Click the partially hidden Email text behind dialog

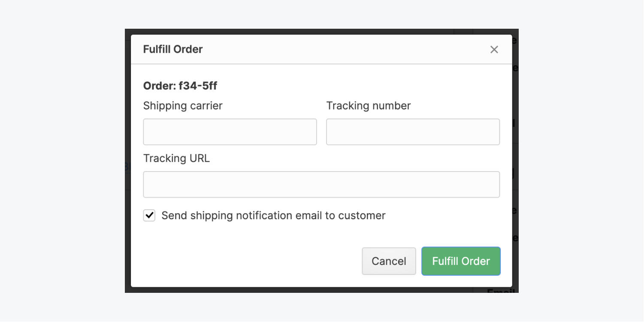pyautogui.click(x=500, y=291)
